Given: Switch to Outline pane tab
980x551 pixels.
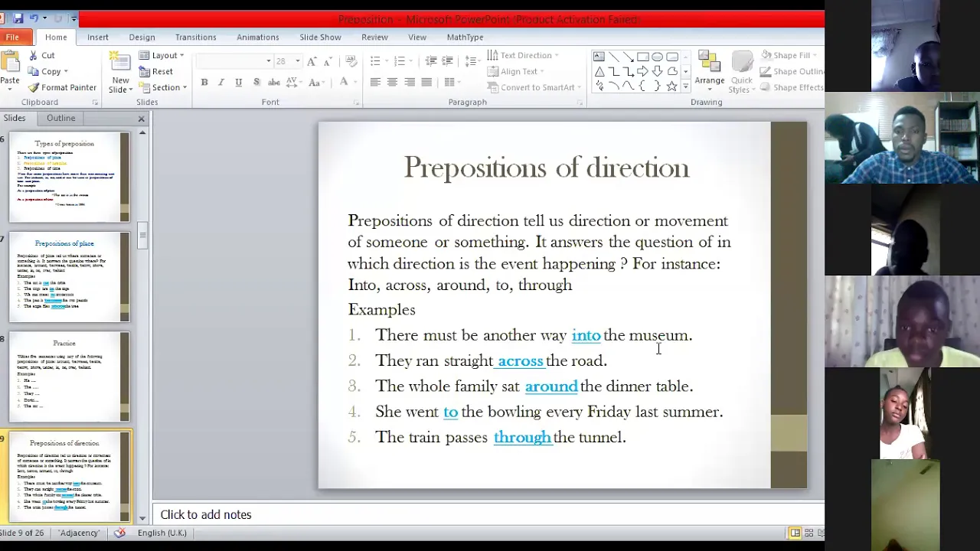Looking at the screenshot, I should (60, 118).
